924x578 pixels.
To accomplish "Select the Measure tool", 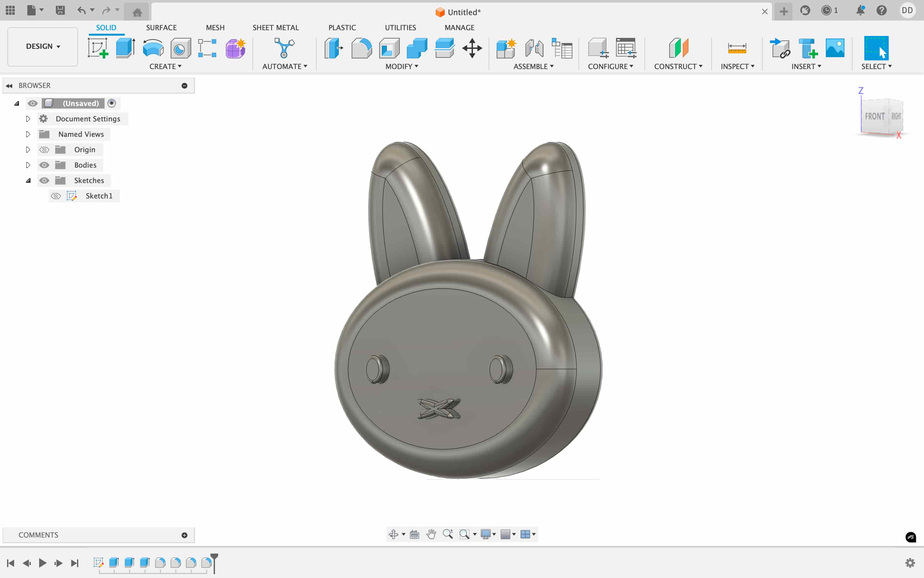I will pyautogui.click(x=737, y=48).
